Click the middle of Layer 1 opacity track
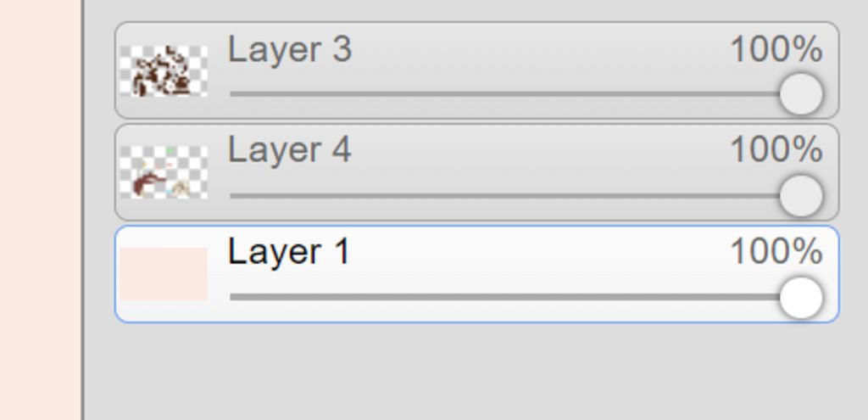868x420 pixels. [505, 298]
